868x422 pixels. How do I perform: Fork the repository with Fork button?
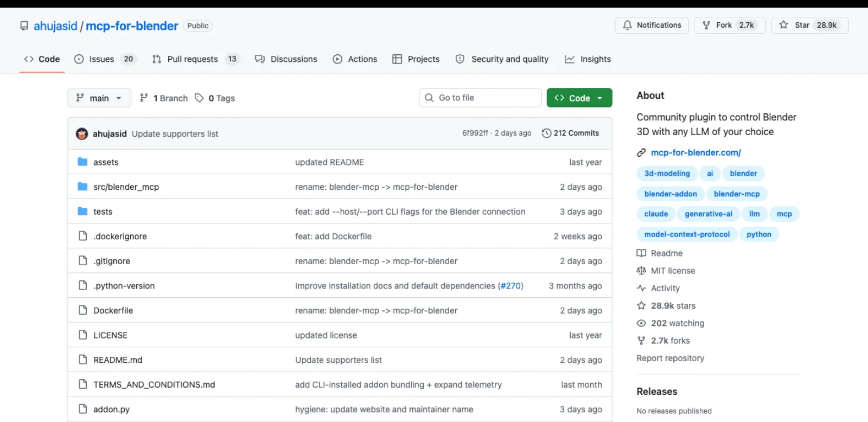(730, 25)
